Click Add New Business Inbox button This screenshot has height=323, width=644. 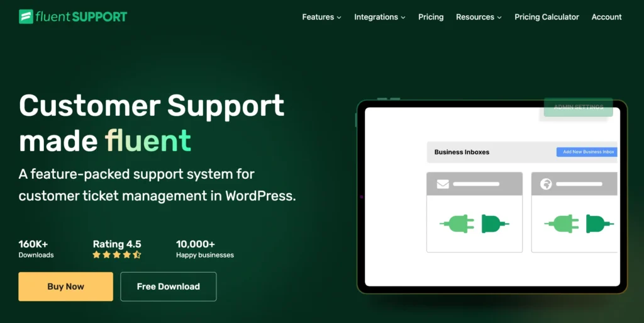(x=587, y=152)
